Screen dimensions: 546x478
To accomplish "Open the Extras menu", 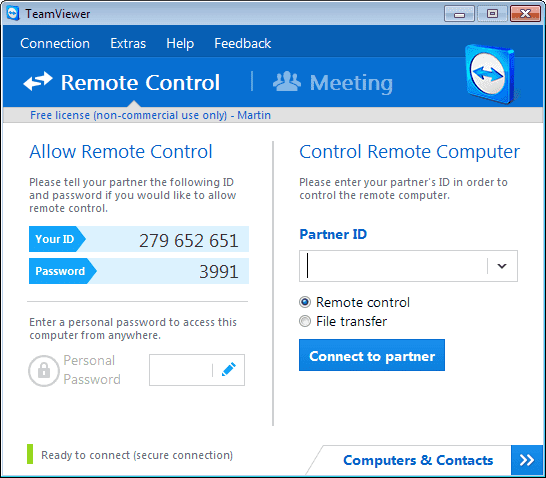I will pos(128,44).
